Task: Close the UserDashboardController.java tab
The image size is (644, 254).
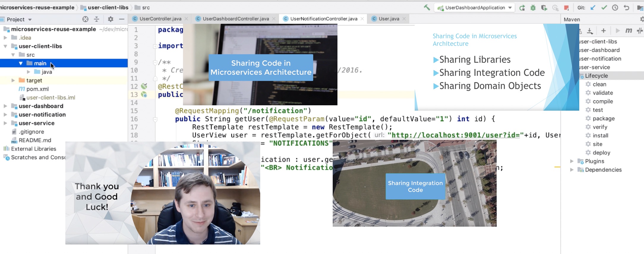Action: [274, 19]
